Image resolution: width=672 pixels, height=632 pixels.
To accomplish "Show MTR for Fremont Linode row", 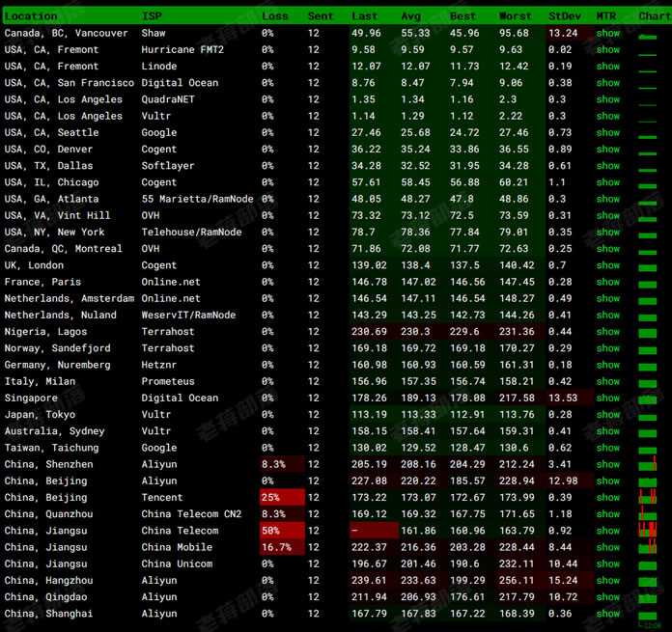I will tap(607, 67).
